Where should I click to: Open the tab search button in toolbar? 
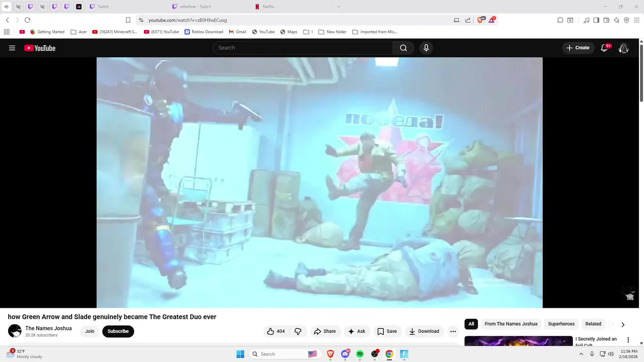click(570, 20)
